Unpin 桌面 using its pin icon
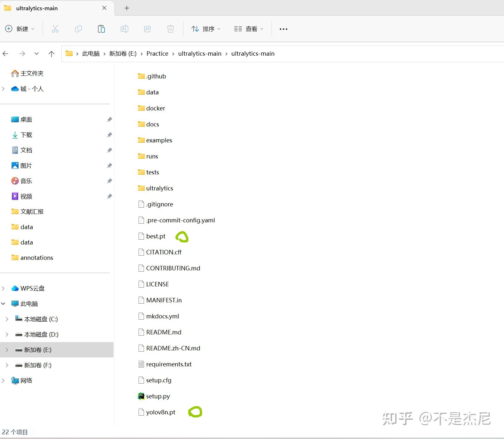The image size is (504, 439). click(109, 119)
